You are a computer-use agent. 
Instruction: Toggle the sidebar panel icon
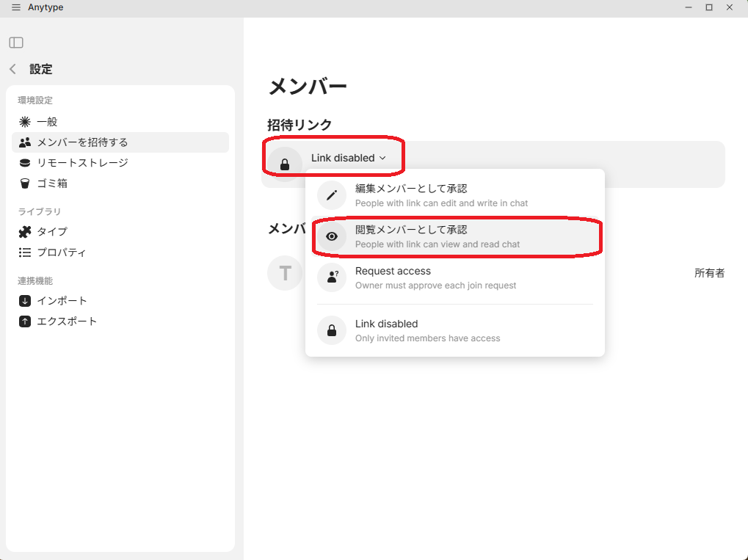(16, 43)
